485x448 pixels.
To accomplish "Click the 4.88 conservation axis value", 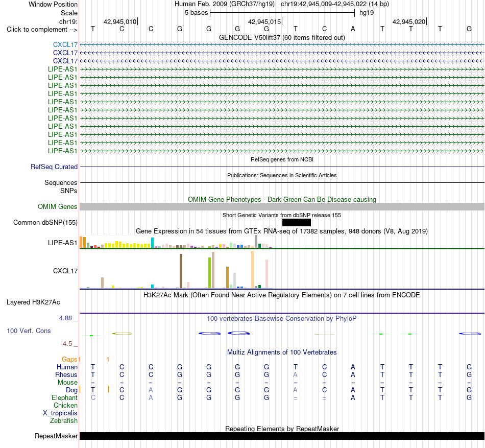I will [x=65, y=318].
